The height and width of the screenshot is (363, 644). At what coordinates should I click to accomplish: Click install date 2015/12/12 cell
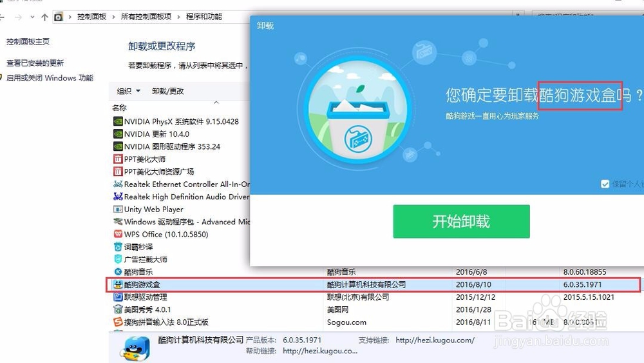coord(476,297)
